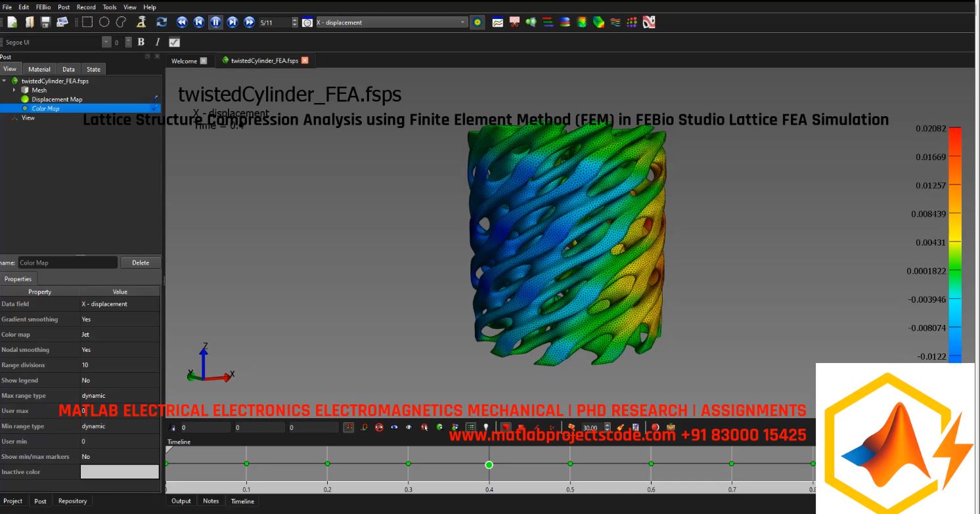Open the color map legend tool
Viewport: 980px width, 514px height.
478,22
